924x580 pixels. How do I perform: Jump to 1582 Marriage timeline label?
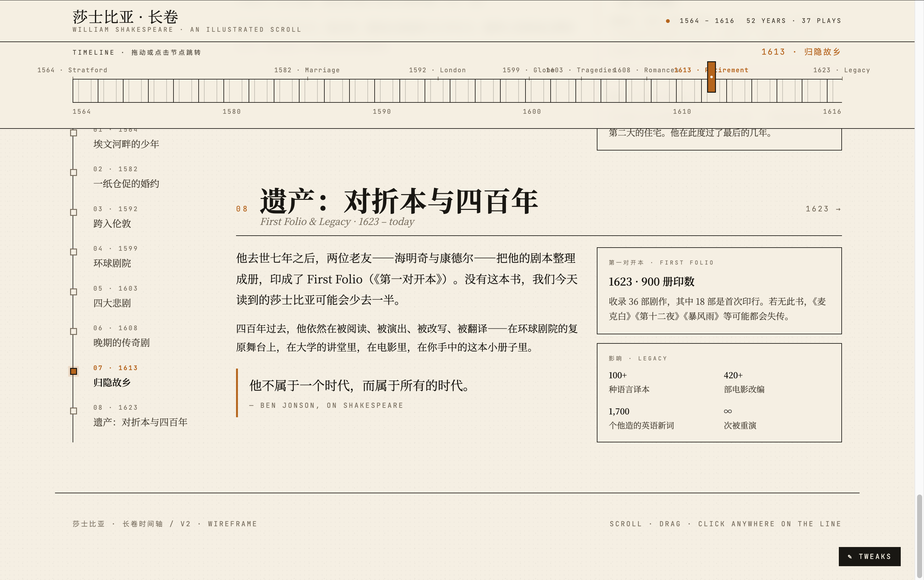pos(307,70)
